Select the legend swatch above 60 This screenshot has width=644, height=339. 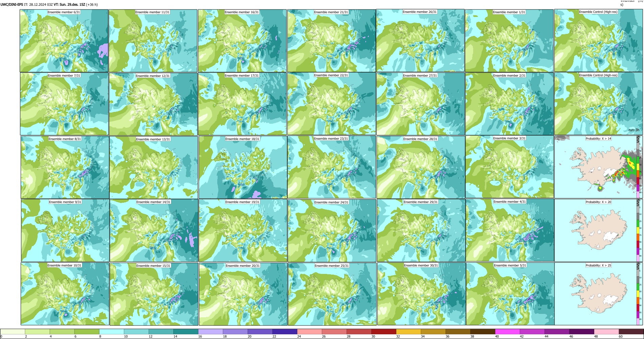631,332
